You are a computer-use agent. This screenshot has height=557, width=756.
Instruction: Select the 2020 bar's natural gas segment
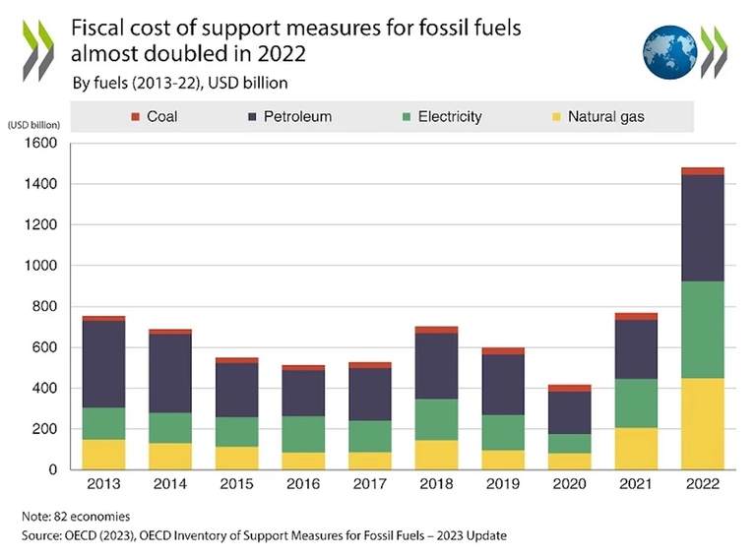click(568, 462)
